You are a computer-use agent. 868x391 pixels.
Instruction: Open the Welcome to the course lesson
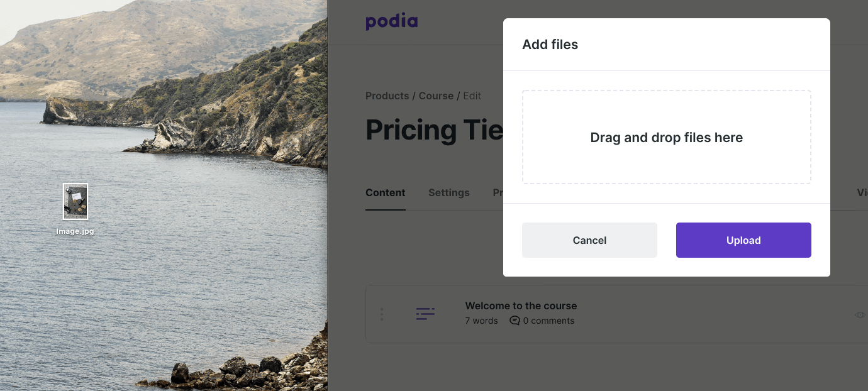click(x=521, y=306)
